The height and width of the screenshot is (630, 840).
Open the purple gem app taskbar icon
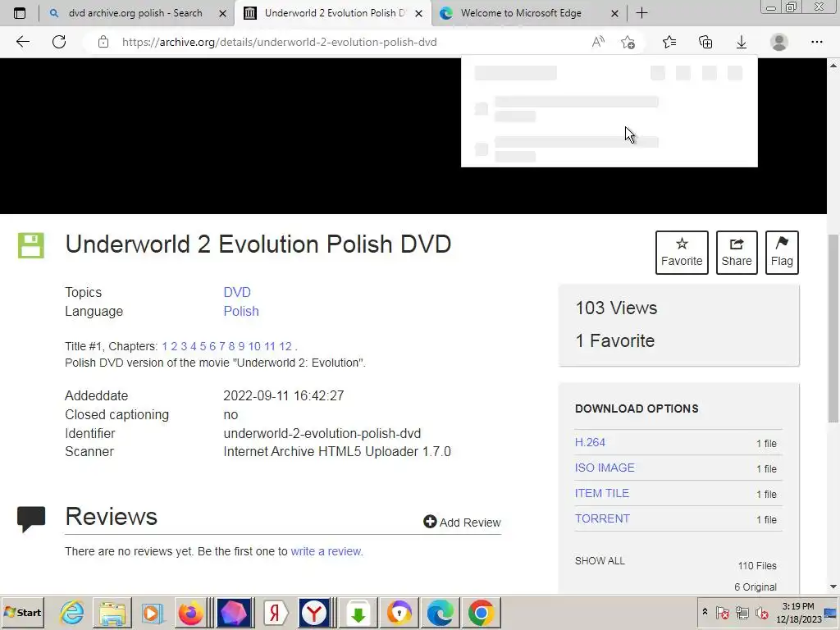[x=233, y=612]
